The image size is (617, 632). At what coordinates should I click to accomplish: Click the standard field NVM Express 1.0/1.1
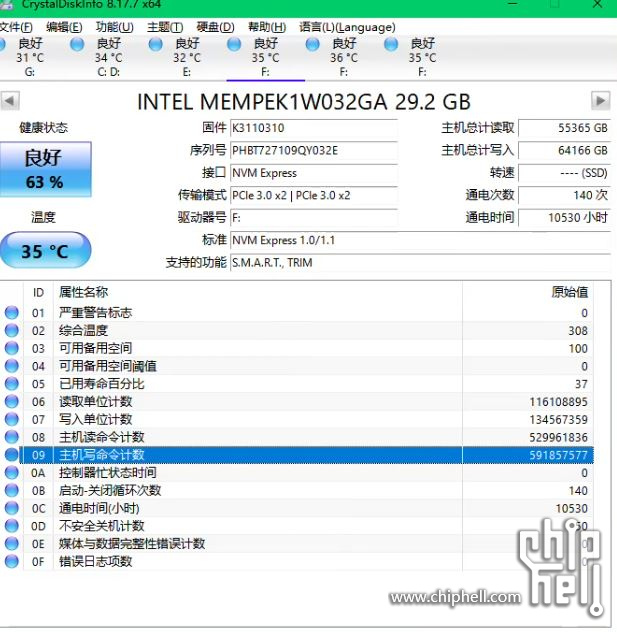tap(420, 241)
